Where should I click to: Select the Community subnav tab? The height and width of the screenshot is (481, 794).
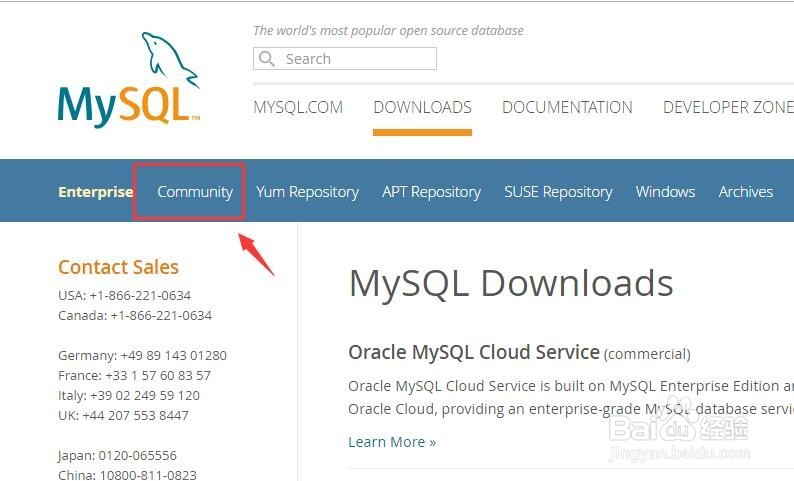click(195, 192)
